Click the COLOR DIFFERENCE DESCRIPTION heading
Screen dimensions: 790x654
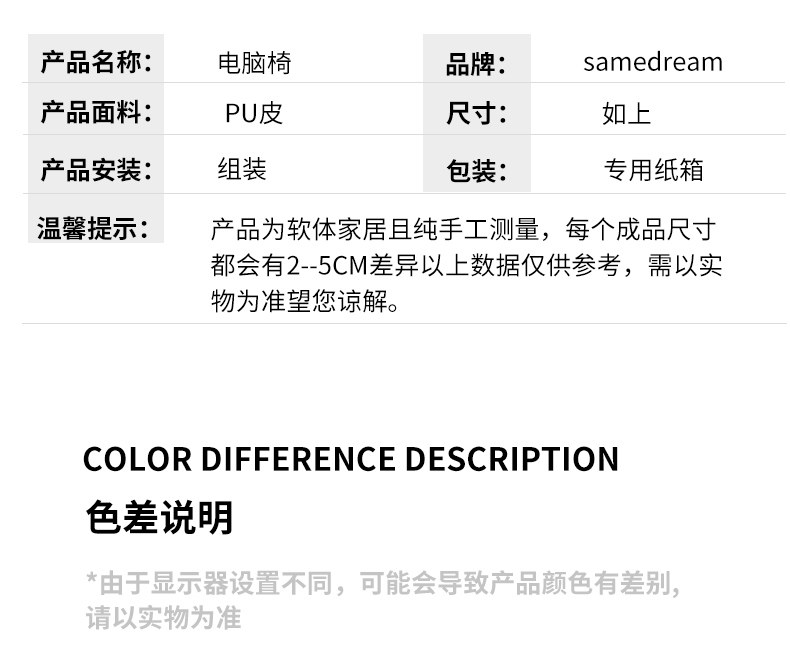point(350,459)
